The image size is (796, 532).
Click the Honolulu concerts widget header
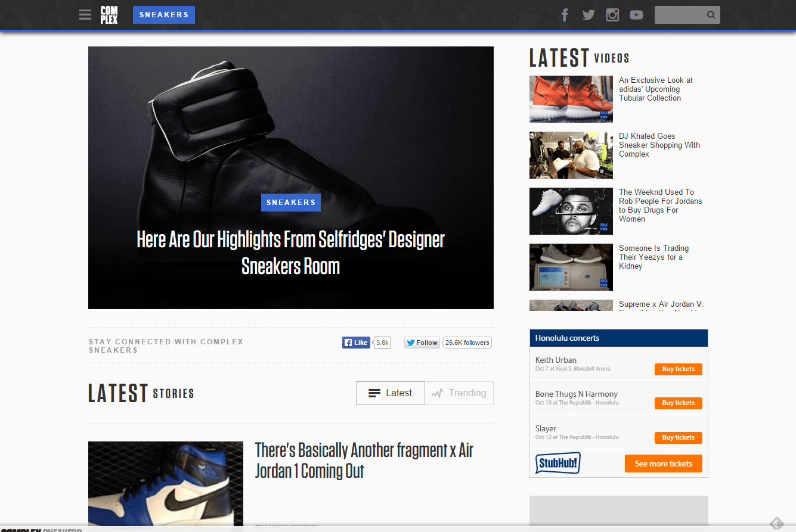click(x=619, y=338)
